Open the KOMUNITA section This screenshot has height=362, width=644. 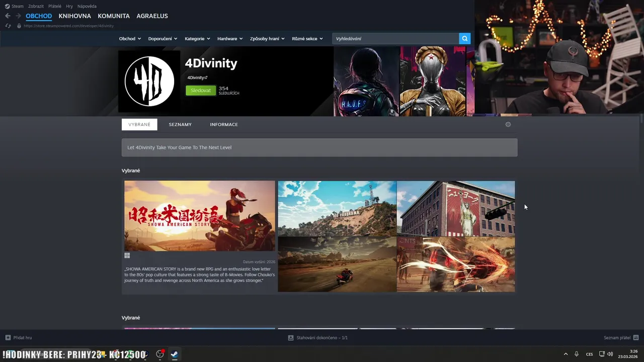point(114,16)
